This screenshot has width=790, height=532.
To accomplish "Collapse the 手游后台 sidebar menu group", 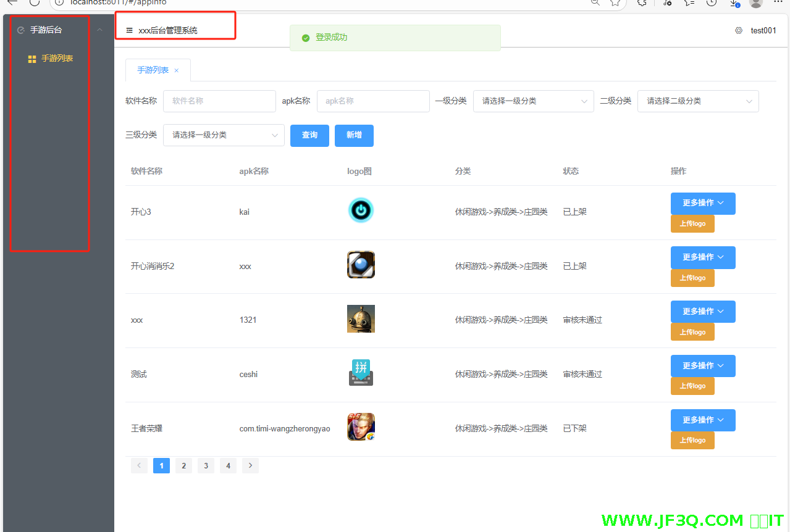I will tap(99, 30).
